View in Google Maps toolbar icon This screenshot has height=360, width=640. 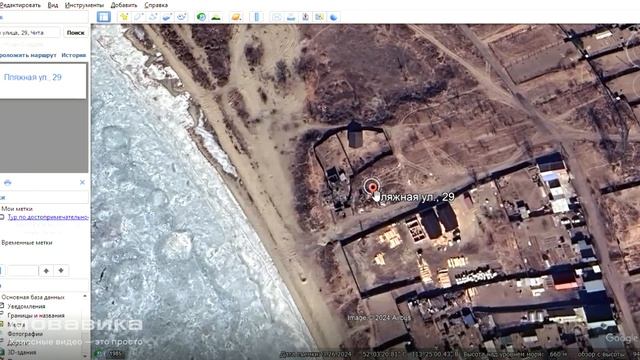tap(320, 17)
